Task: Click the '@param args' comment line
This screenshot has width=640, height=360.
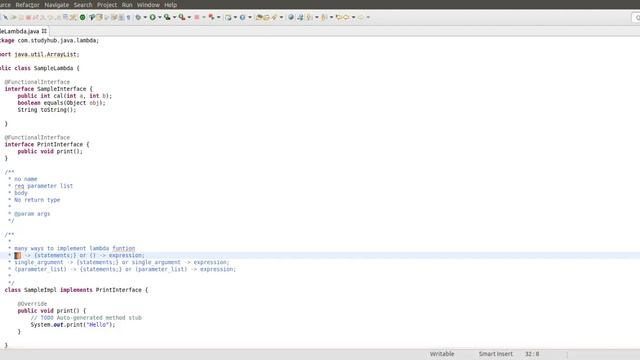Action: (32, 214)
